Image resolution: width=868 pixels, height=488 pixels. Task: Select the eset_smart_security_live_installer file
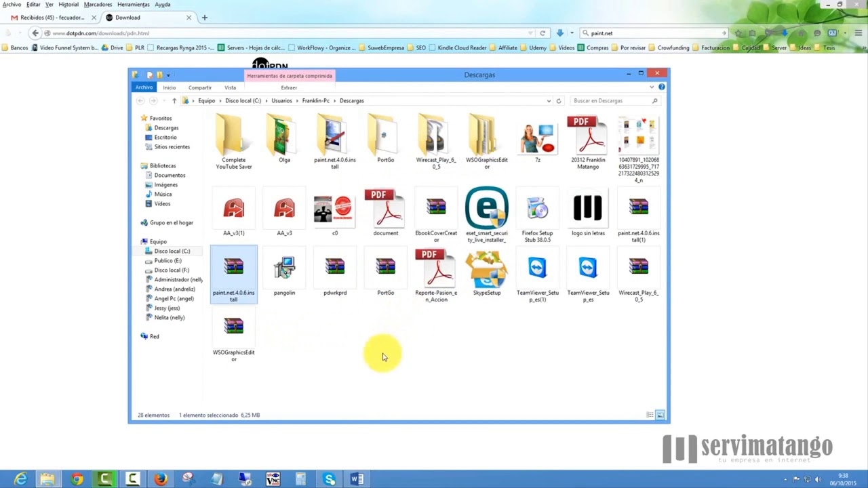(486, 215)
